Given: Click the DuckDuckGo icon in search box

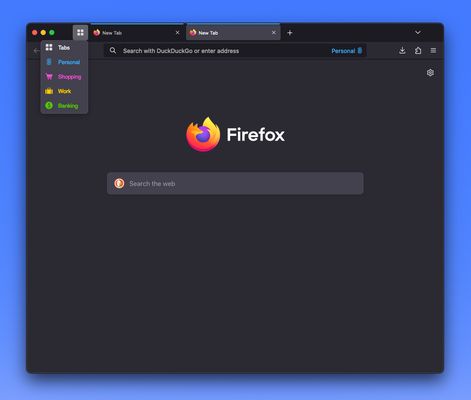Looking at the screenshot, I should point(119,183).
